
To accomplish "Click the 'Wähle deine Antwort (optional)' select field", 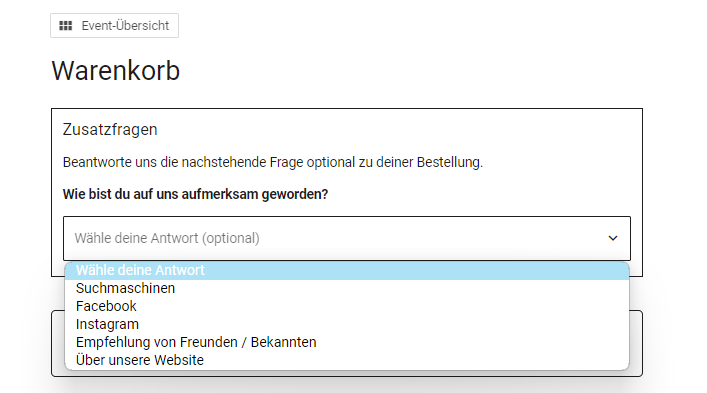I will point(347,238).
